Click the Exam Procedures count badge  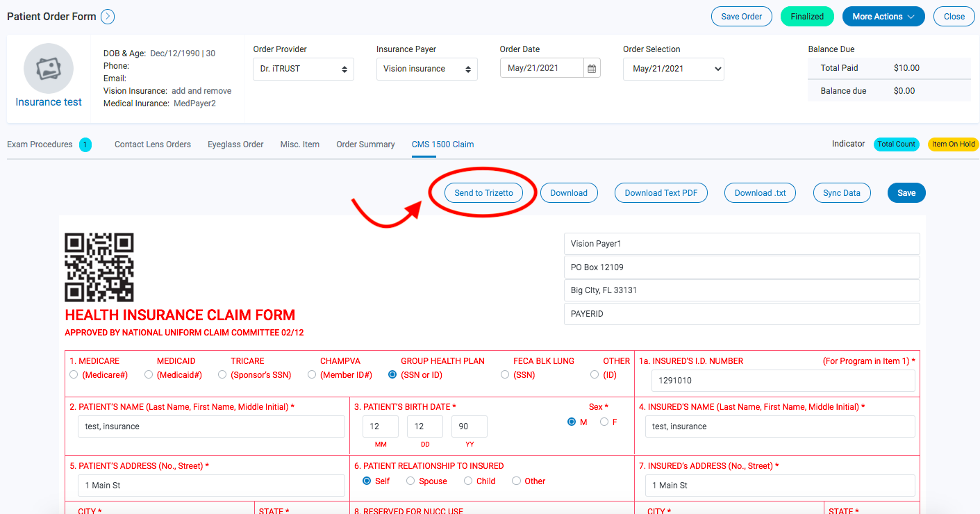pyautogui.click(x=85, y=144)
